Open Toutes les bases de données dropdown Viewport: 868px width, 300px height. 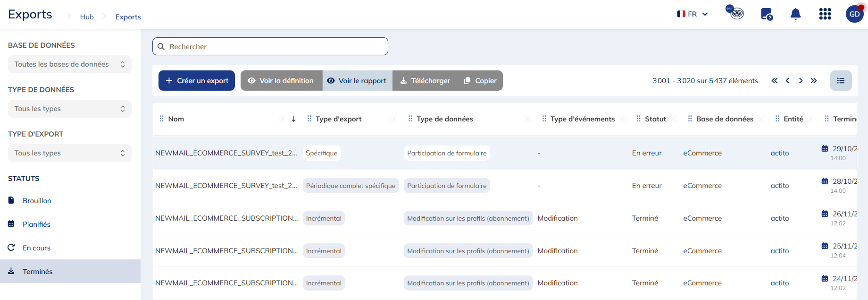coord(69,64)
